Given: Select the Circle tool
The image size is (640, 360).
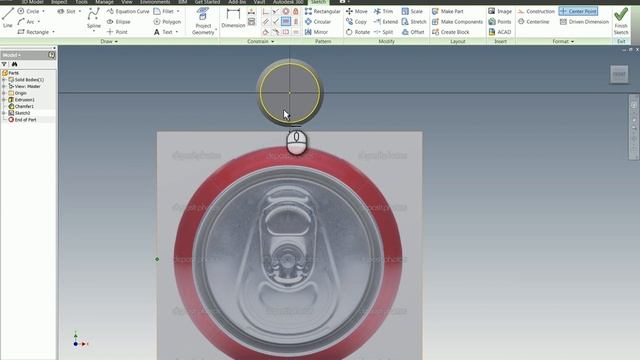Looking at the screenshot, I should click(29, 11).
